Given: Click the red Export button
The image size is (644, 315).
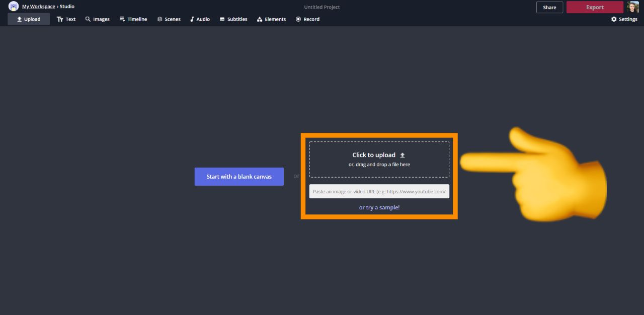Looking at the screenshot, I should (594, 7).
